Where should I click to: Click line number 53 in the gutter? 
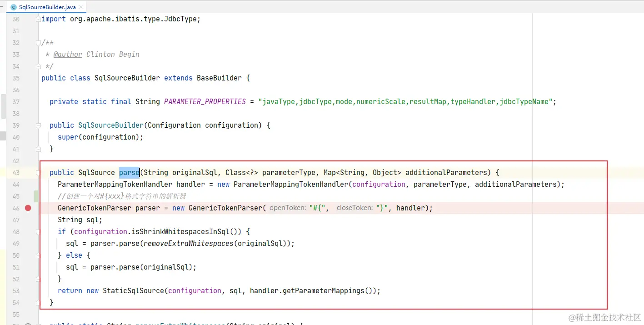point(16,290)
